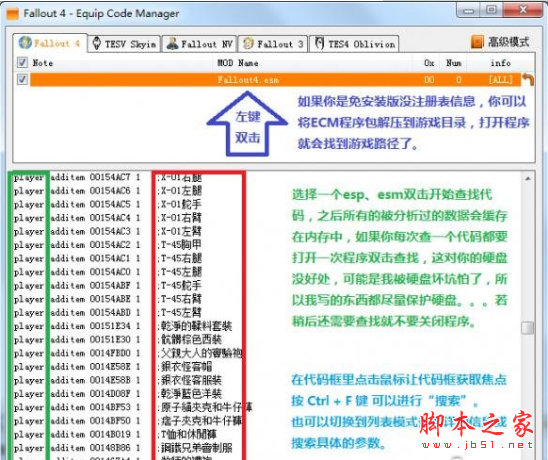Click the globe icon on Fallout 4 tab
This screenshot has height=460, width=548.
(25, 43)
